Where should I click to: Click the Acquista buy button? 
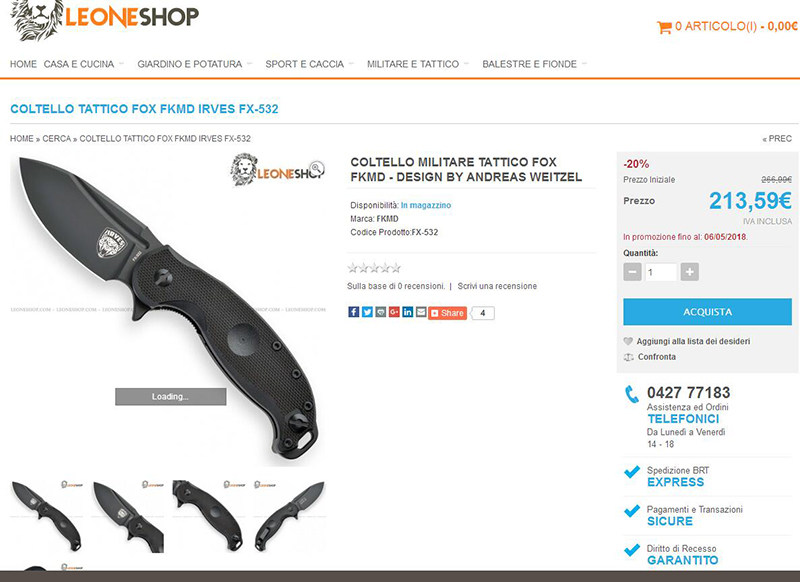coord(707,312)
